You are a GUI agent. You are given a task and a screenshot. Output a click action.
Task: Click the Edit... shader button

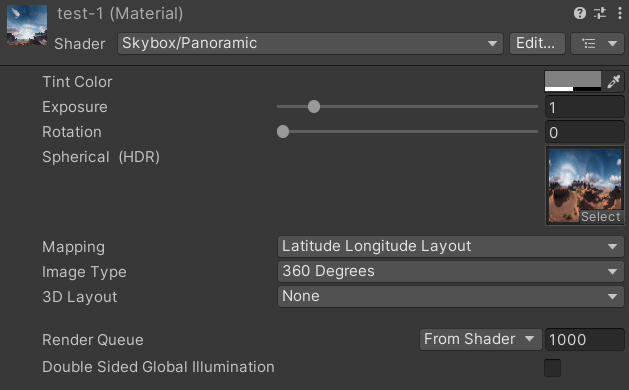(x=537, y=43)
